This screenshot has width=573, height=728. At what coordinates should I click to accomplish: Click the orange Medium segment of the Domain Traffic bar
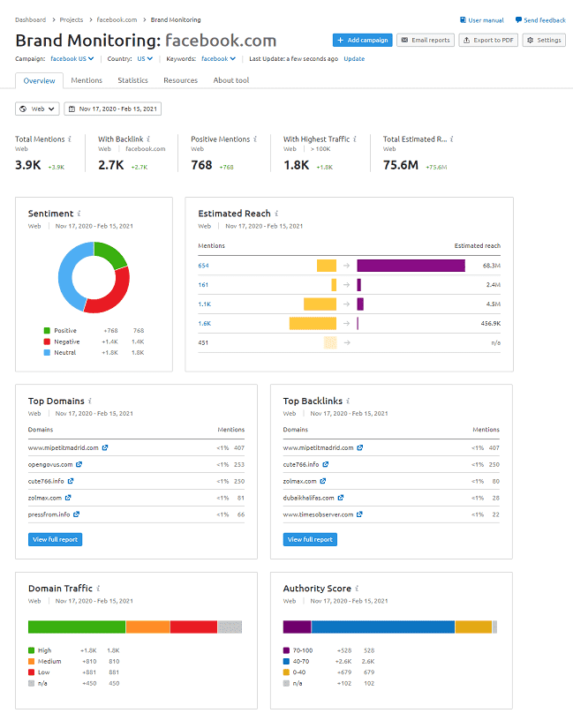147,627
